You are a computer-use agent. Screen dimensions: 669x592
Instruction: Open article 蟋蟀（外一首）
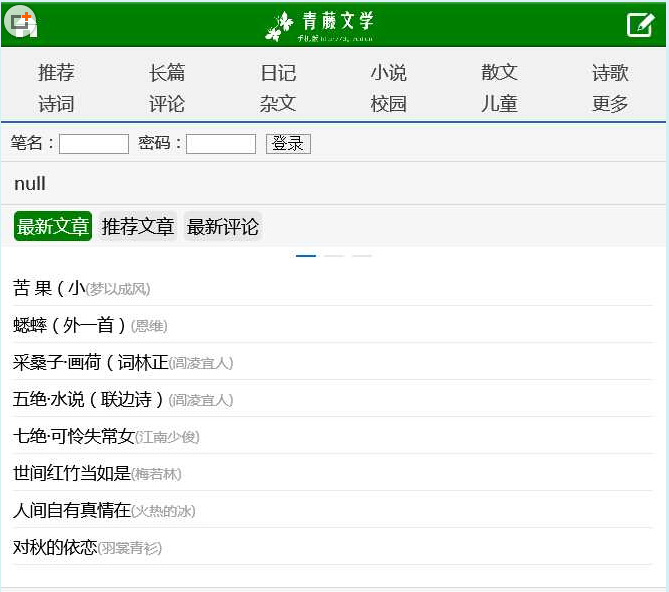coord(70,325)
